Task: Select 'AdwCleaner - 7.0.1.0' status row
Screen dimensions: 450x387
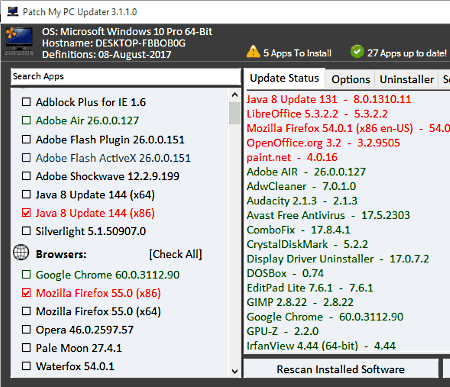Action: (301, 186)
